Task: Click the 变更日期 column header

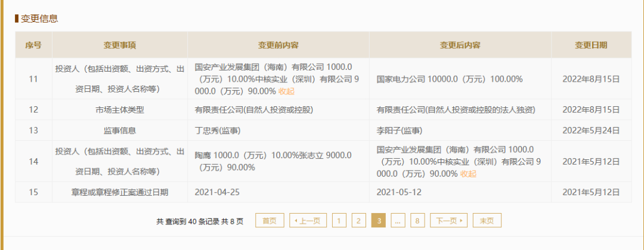Action: click(x=591, y=45)
